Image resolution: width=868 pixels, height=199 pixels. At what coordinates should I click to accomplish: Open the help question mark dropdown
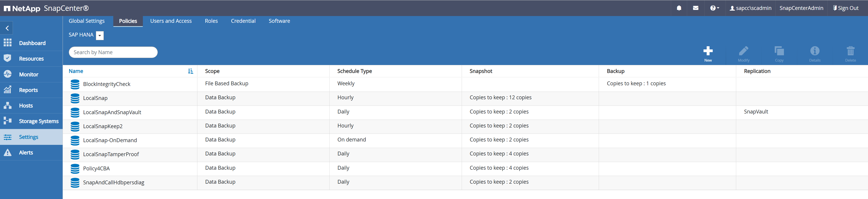click(x=714, y=8)
